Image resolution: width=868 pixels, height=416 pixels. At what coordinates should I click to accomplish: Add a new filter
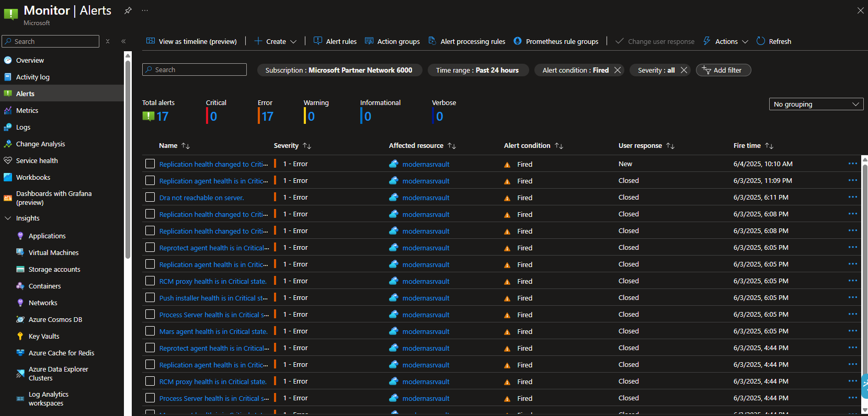[x=723, y=70]
